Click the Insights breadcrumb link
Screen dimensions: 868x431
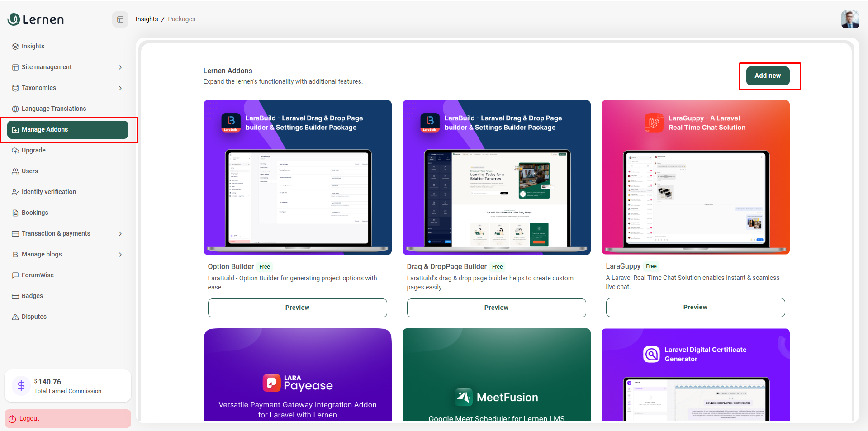[147, 19]
